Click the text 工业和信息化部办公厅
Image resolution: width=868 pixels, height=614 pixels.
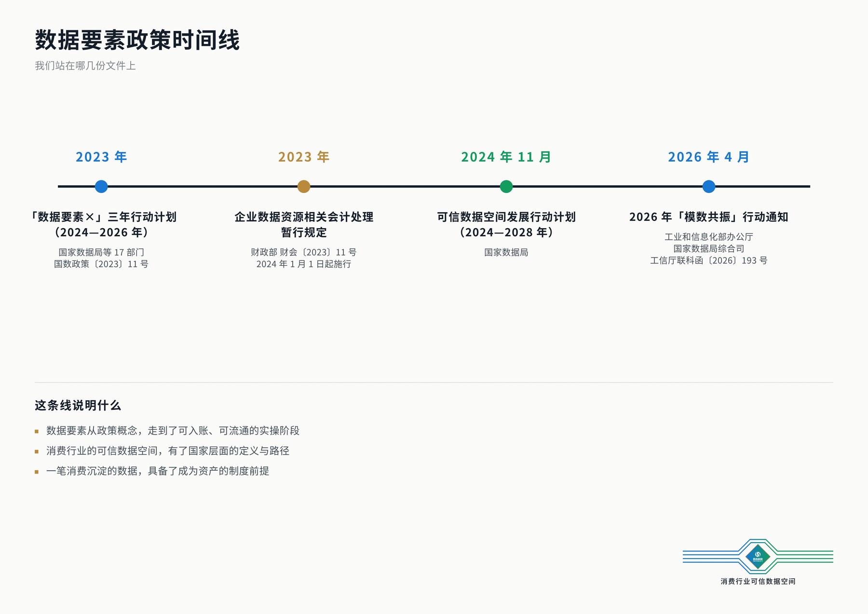pyautogui.click(x=709, y=237)
